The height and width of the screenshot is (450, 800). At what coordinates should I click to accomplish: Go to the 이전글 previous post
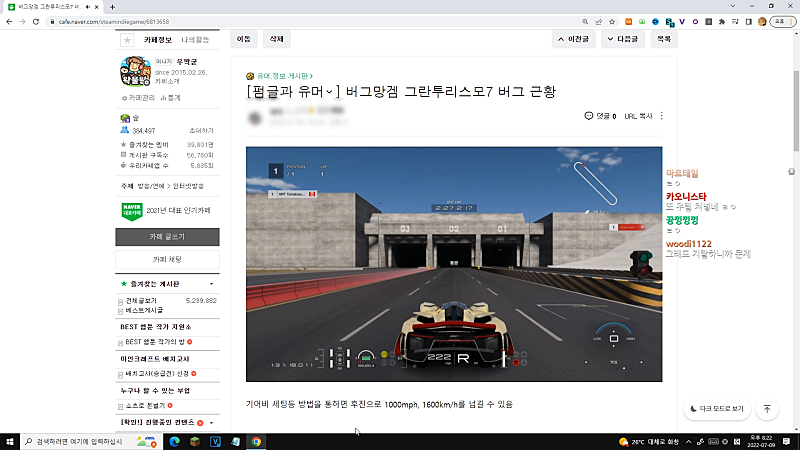tap(572, 39)
